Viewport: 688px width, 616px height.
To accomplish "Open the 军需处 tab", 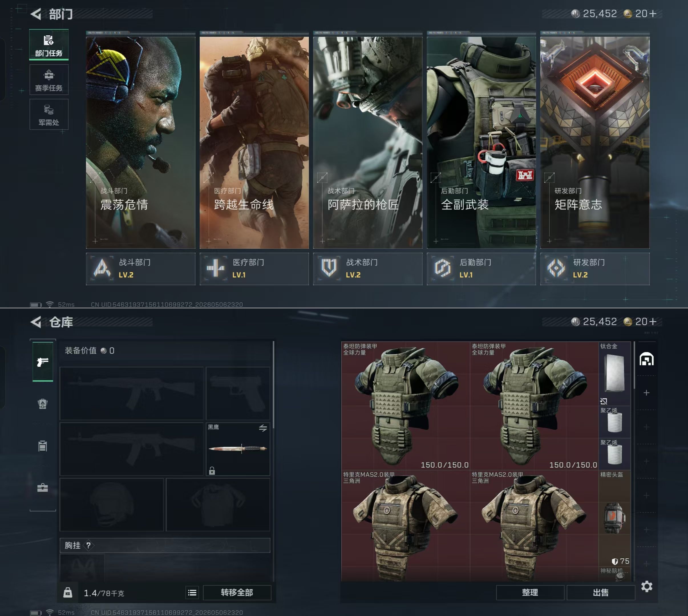I will [49, 114].
